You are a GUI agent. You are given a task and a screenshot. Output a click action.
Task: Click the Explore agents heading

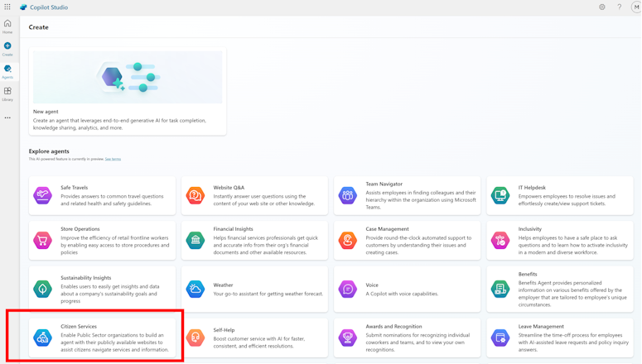pyautogui.click(x=49, y=151)
